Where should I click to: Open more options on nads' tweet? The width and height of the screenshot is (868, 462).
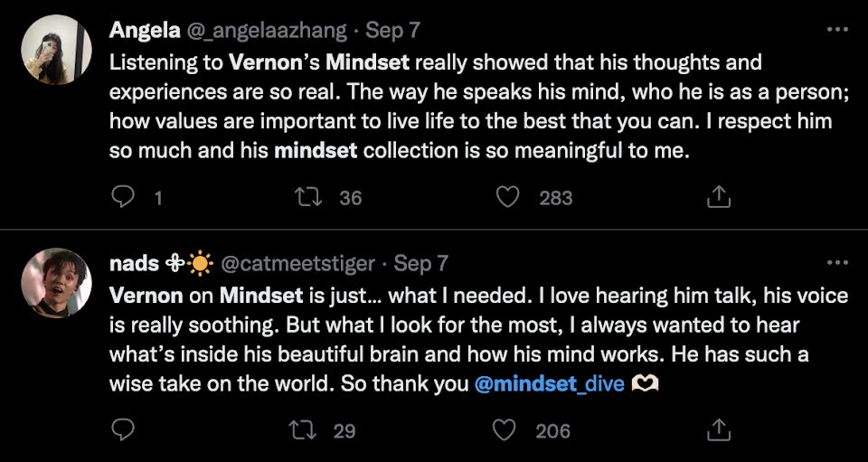838,263
